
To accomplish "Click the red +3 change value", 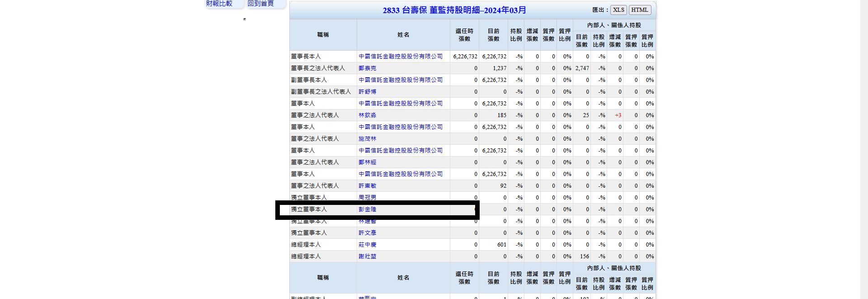I will click(618, 115).
